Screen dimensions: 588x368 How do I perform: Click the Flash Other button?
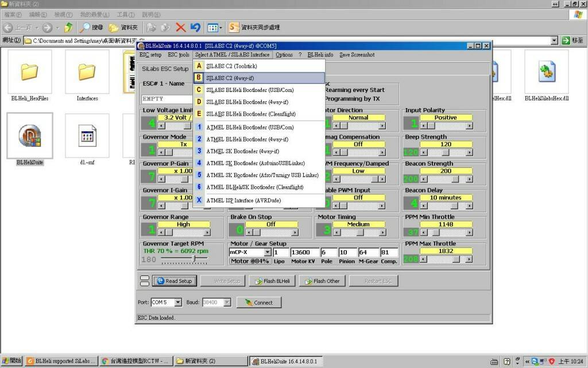[322, 281]
